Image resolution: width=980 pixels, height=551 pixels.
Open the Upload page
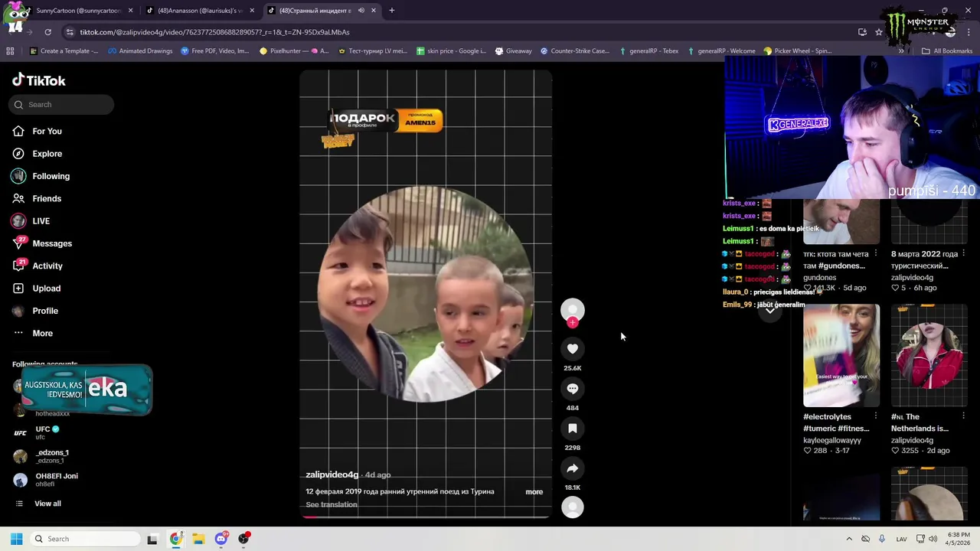pos(46,289)
